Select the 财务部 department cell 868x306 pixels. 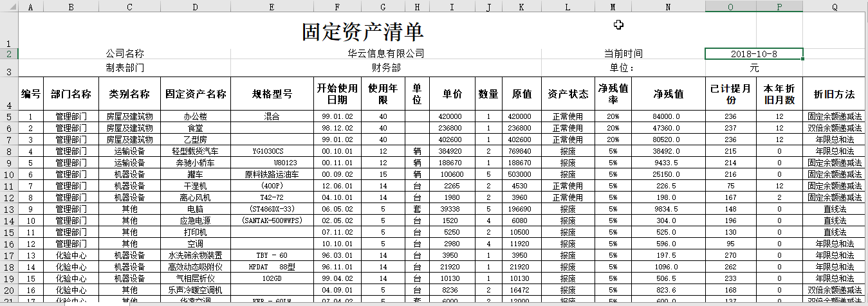[385, 67]
